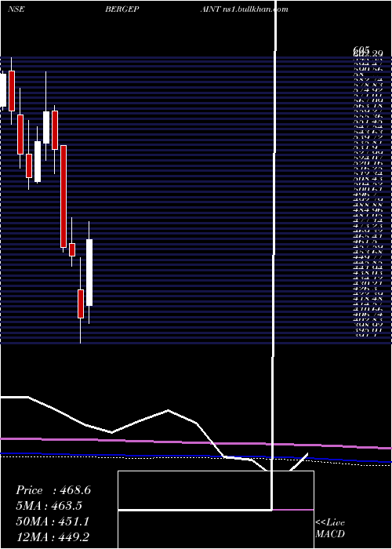Select the 12MA : 449.2 value
Viewport: 392px width, 549px height.
(53, 537)
